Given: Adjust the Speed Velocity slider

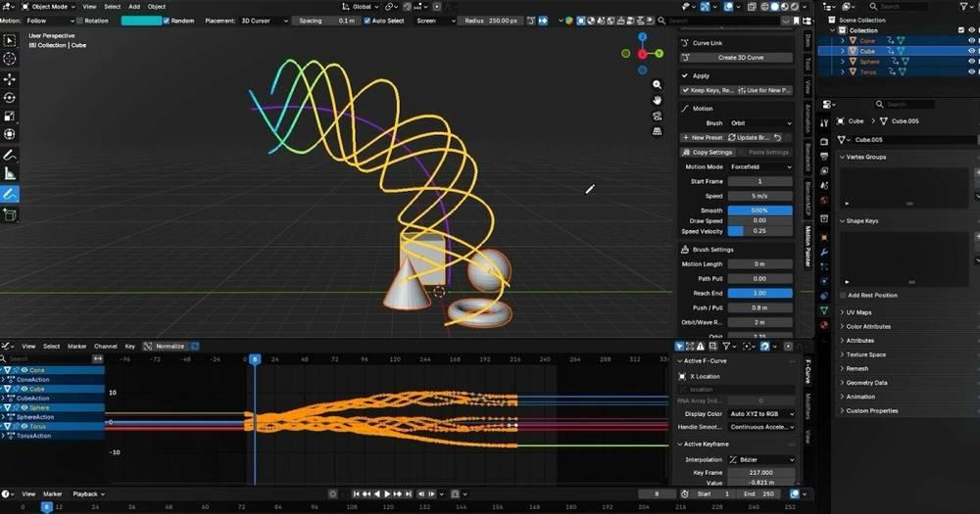Looking at the screenshot, I should [x=760, y=231].
